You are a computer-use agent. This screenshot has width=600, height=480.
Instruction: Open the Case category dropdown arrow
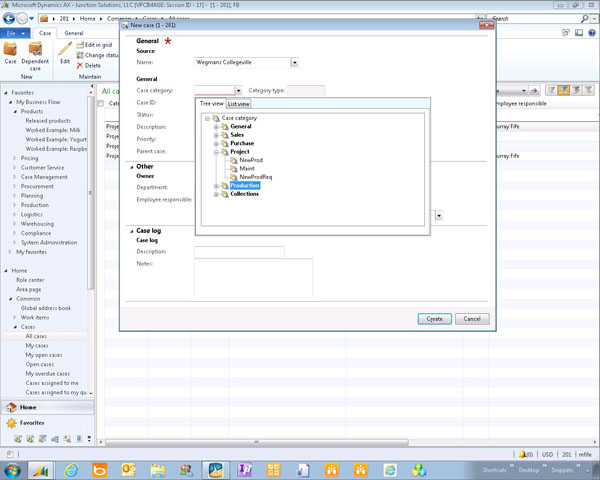238,91
